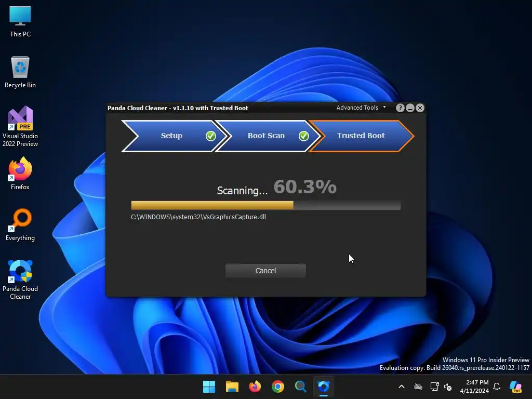
Task: Open Copilot preview in taskbar corner
Action: pos(516,387)
